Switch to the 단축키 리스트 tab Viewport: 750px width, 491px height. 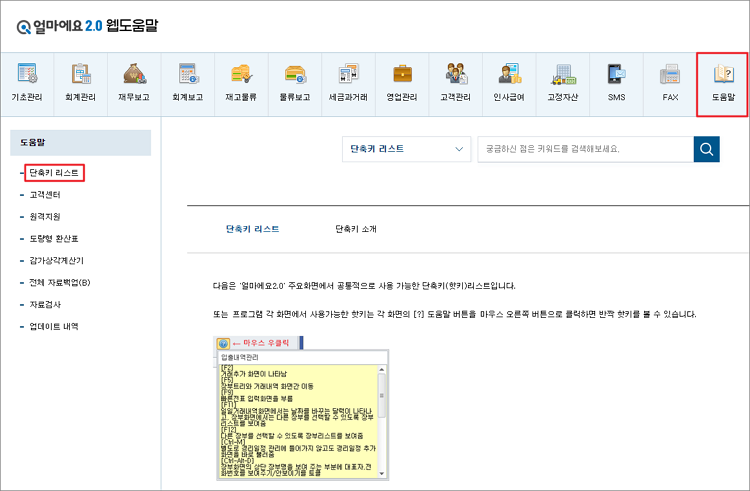point(253,229)
